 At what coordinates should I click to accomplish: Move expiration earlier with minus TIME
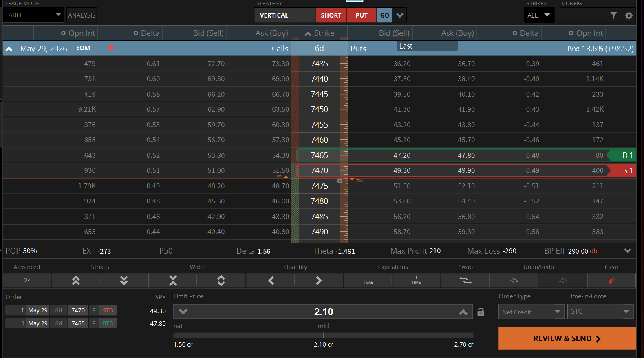click(x=368, y=280)
